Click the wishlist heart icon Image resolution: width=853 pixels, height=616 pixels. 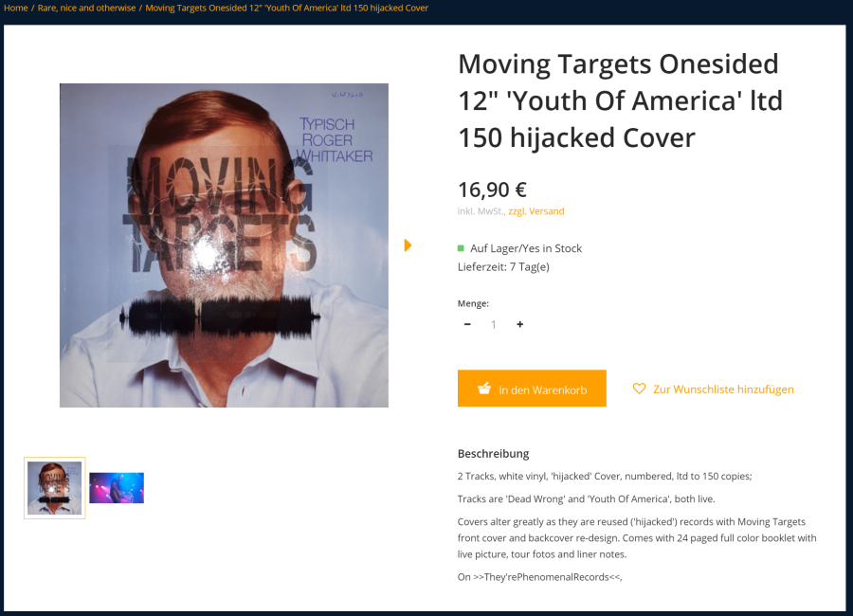click(639, 389)
